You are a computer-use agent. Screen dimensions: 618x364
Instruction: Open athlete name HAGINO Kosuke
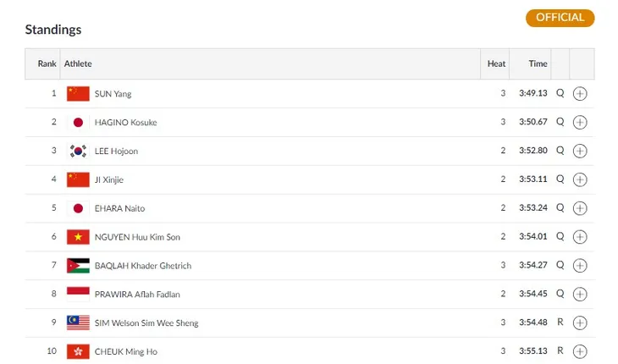tap(126, 123)
